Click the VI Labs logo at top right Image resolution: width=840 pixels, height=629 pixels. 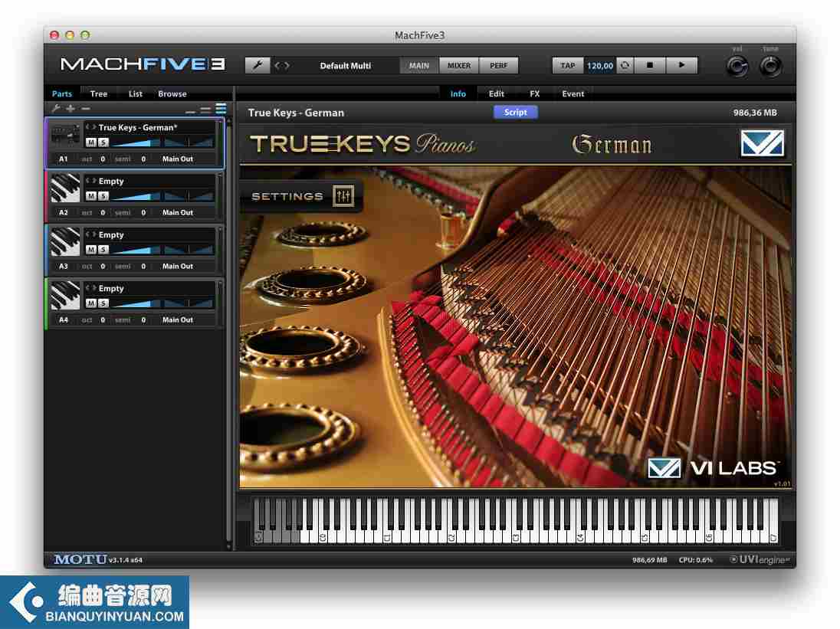pyautogui.click(x=762, y=143)
